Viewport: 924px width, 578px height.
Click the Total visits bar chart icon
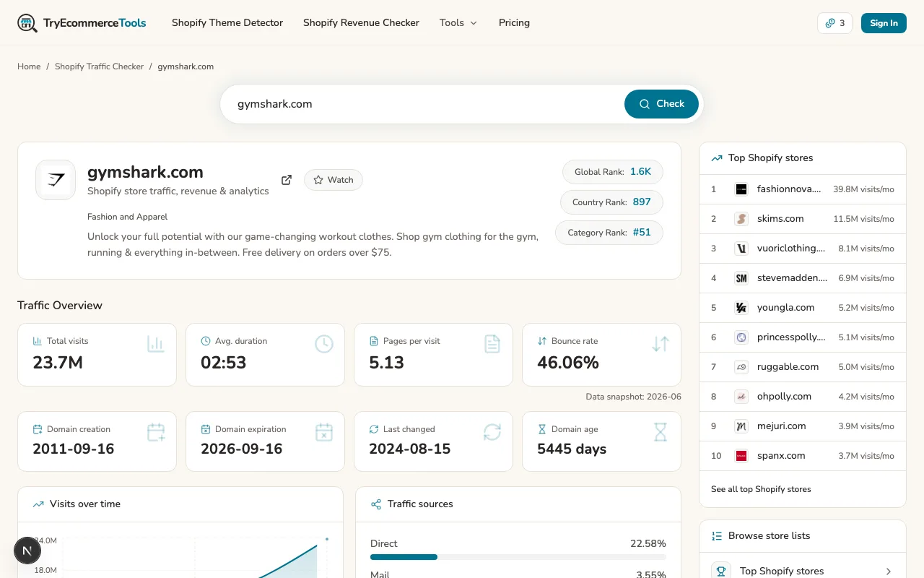tap(156, 344)
